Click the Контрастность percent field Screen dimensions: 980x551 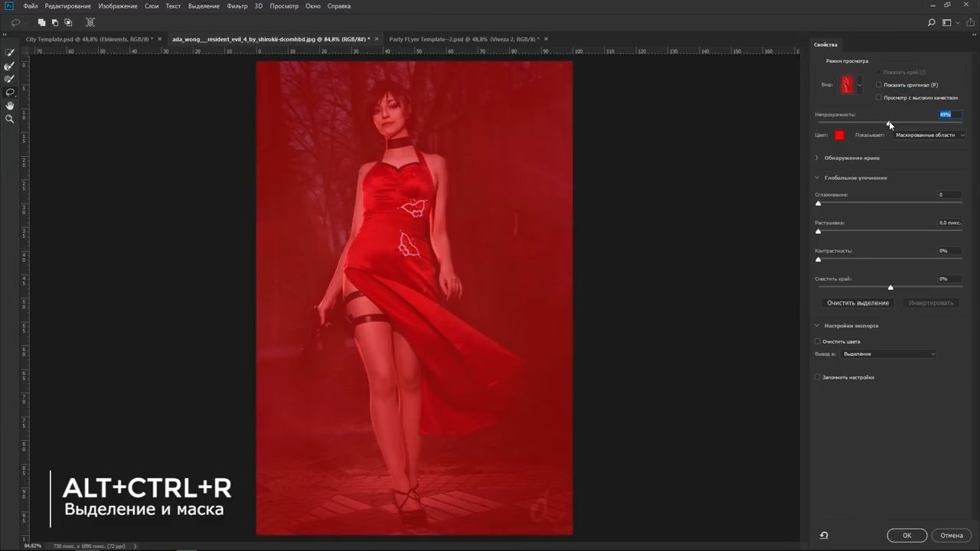pos(950,251)
